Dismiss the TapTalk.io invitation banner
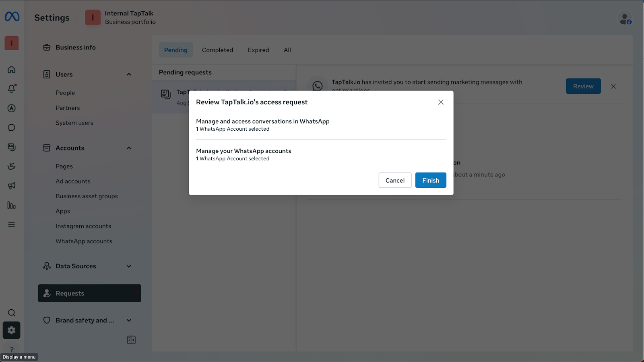Viewport: 644px width, 362px height. tap(613, 86)
